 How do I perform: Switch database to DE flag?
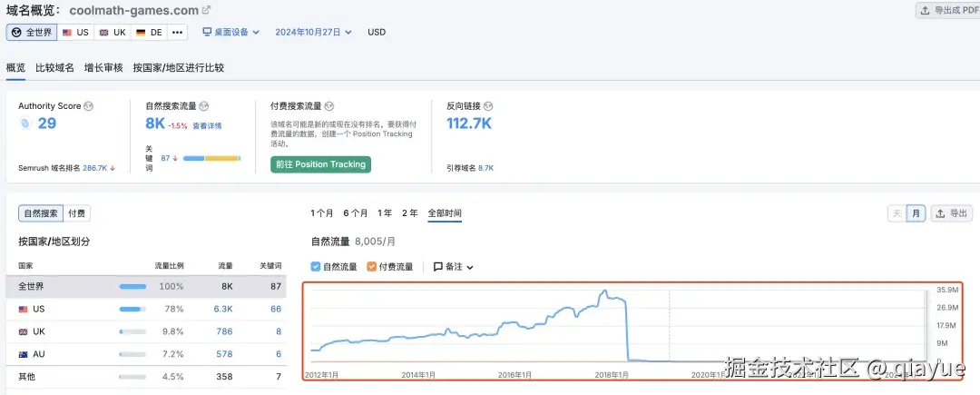tap(149, 33)
